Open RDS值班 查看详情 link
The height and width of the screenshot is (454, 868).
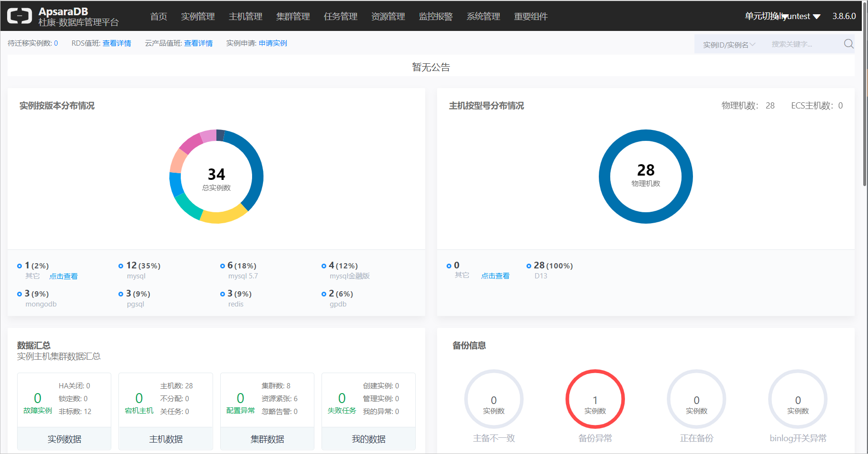click(117, 43)
